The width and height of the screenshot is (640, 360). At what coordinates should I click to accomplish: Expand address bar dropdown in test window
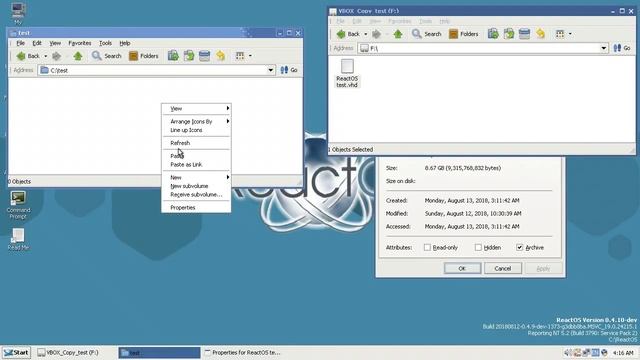[x=271, y=70]
